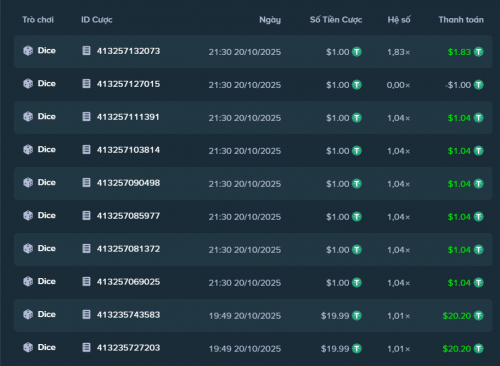The height and width of the screenshot is (366, 500).
Task: Select the $1.83 payout amount
Action: click(x=459, y=52)
